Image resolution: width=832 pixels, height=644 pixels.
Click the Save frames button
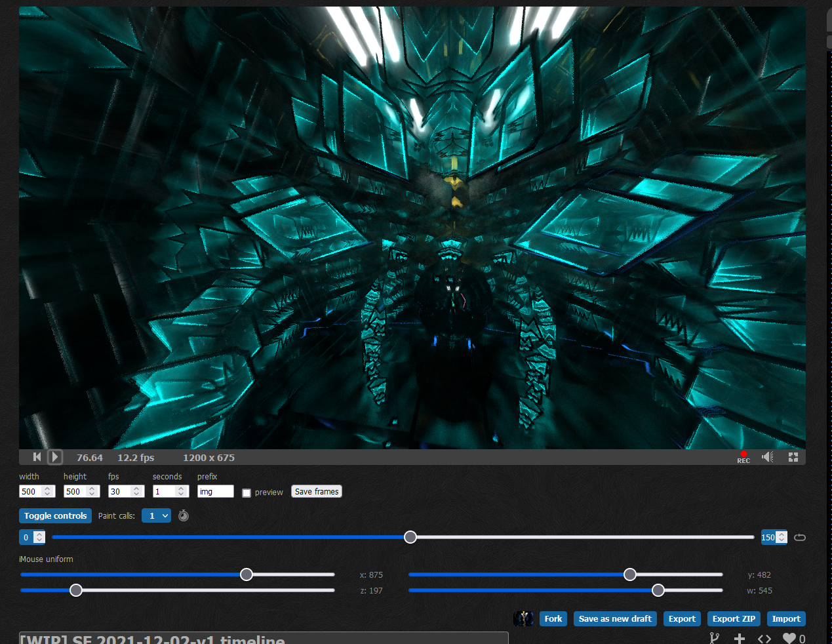[317, 492]
